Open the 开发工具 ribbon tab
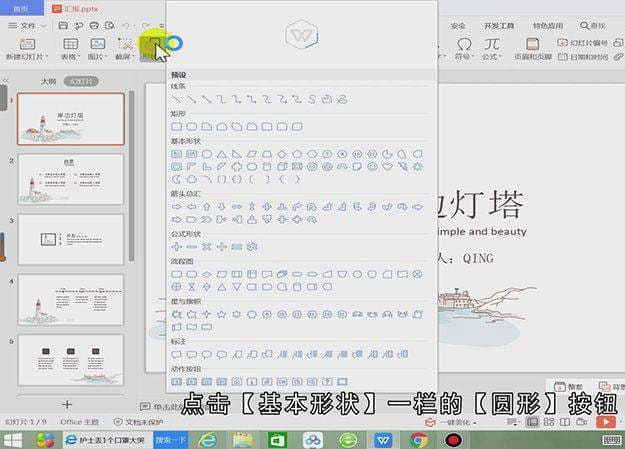The width and height of the screenshot is (625, 449). tap(499, 26)
